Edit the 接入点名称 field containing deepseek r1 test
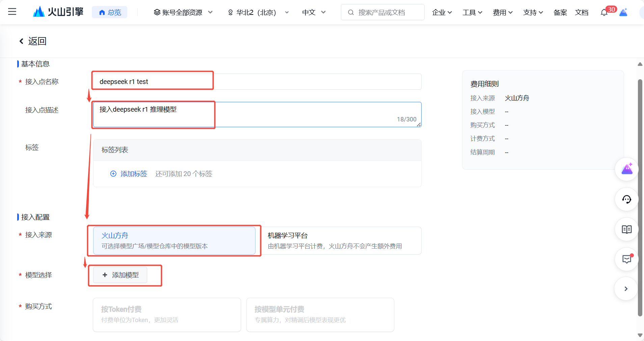Viewport: 644px width, 341px height. (257, 82)
